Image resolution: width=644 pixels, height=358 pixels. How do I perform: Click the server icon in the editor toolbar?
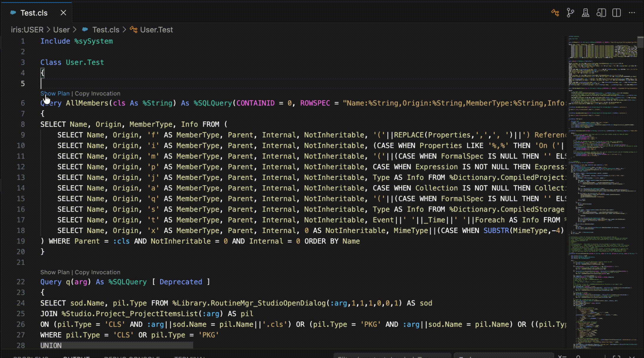coord(586,13)
